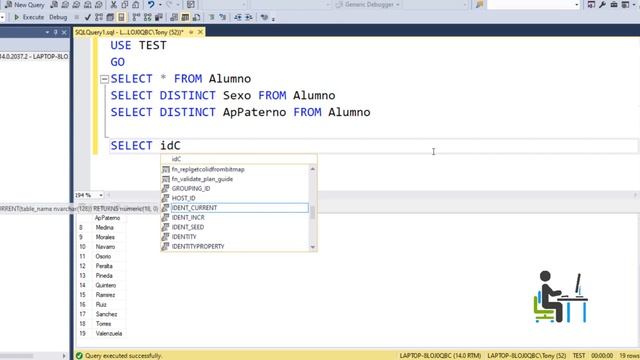Toggle IntelliSense Enabled button
Screen dimensions: 640x360
[x=121, y=17]
